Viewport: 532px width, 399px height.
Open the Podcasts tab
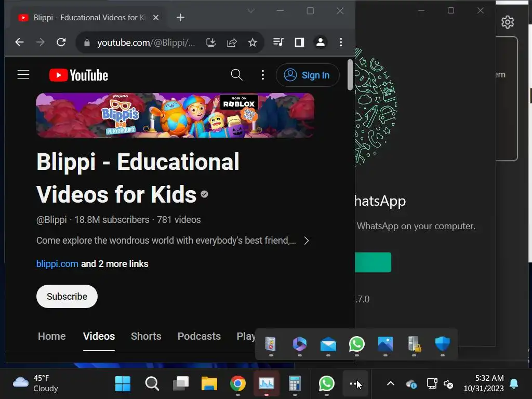point(199,336)
